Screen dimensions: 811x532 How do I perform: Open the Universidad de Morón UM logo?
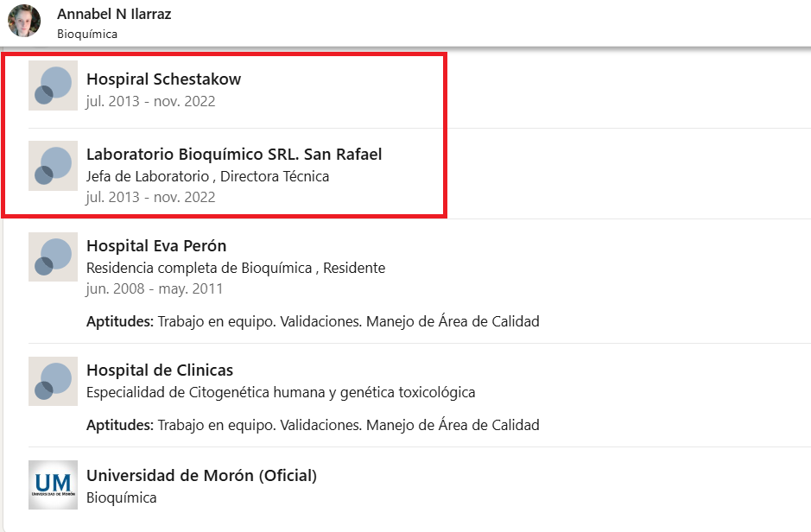pos(53,484)
